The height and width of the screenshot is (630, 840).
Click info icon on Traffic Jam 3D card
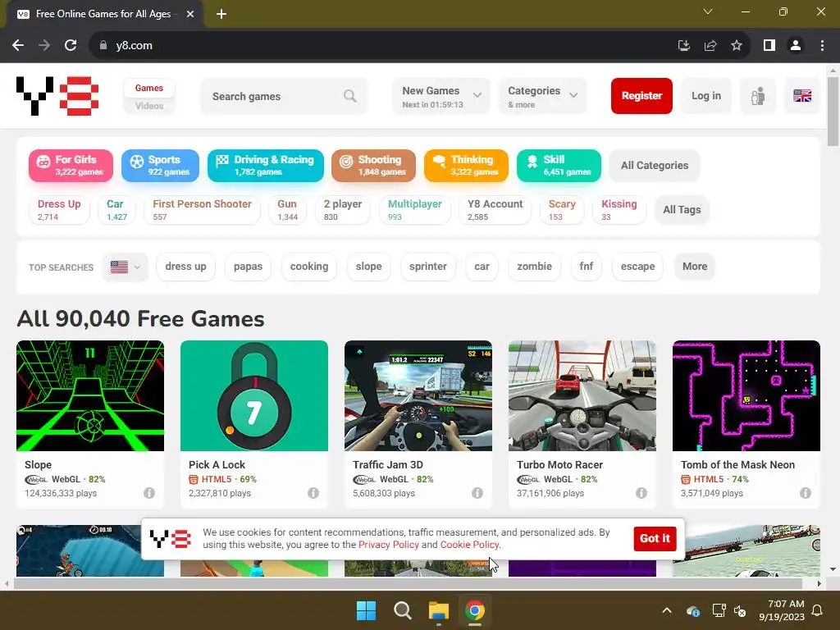(x=477, y=493)
